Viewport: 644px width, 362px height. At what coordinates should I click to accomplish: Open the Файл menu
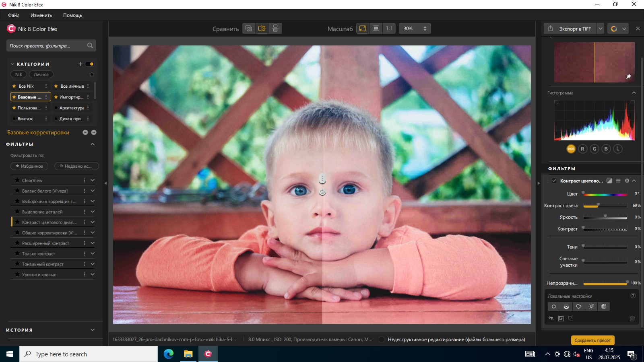pyautogui.click(x=14, y=15)
